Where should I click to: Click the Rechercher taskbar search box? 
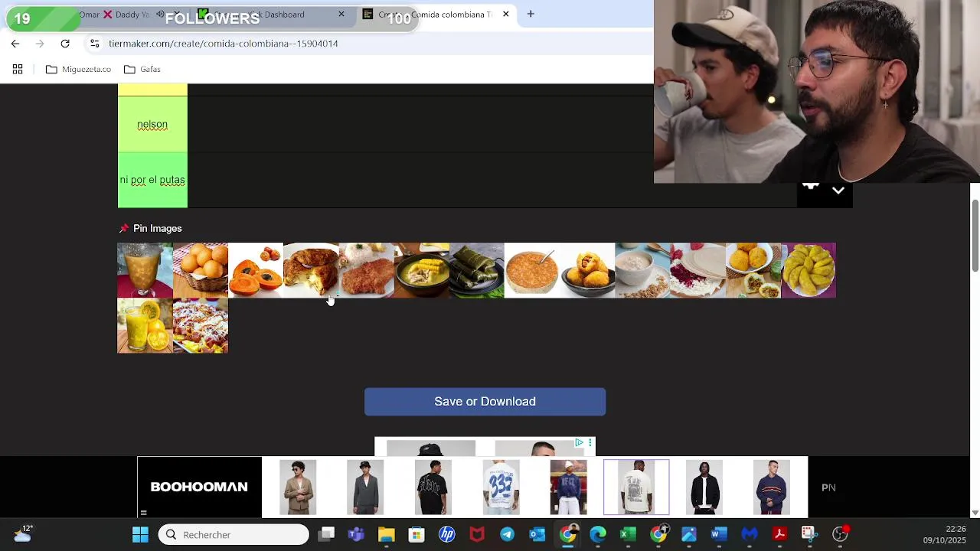[x=234, y=534]
